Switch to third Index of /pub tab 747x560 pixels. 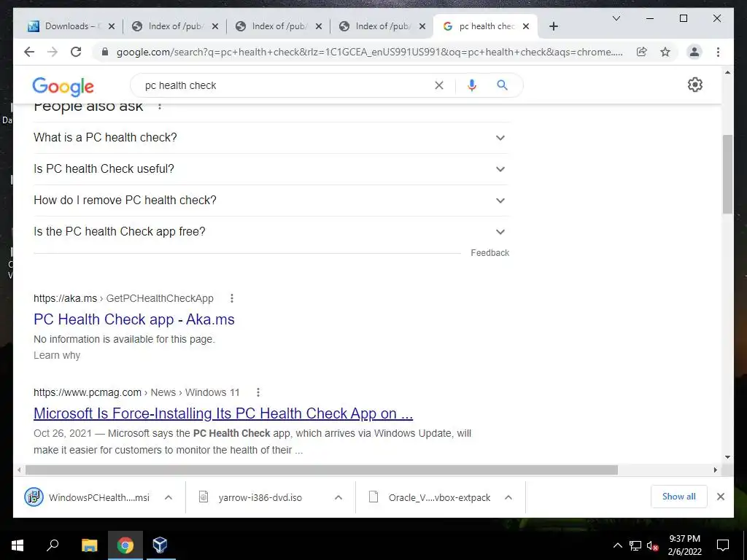382,26
